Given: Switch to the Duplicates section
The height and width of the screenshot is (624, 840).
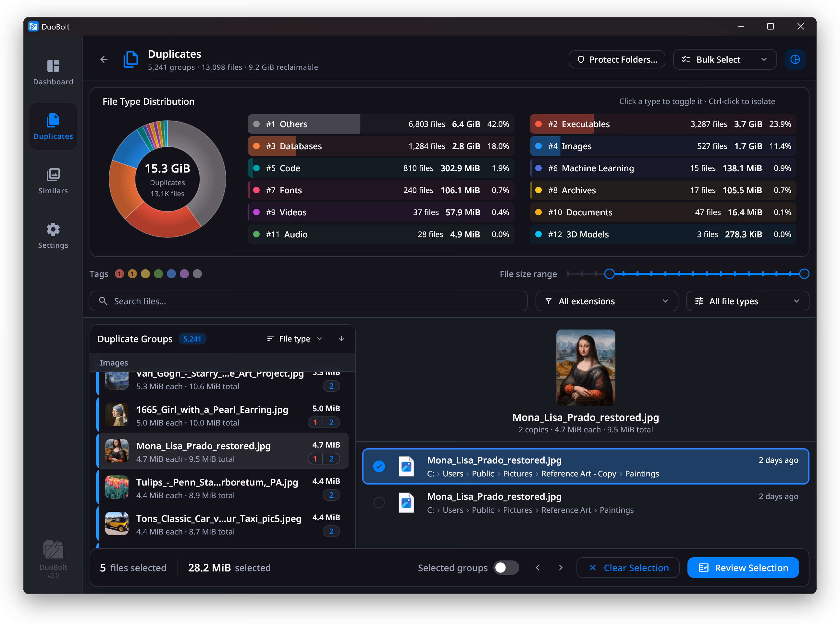Looking at the screenshot, I should (x=53, y=127).
